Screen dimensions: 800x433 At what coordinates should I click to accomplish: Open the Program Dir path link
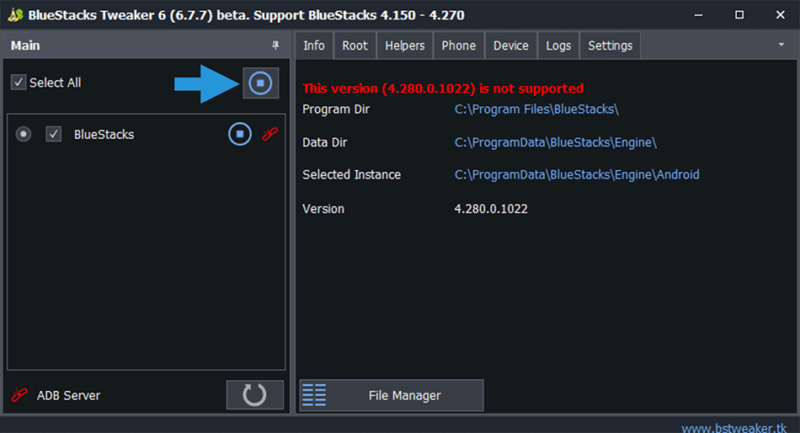click(536, 109)
